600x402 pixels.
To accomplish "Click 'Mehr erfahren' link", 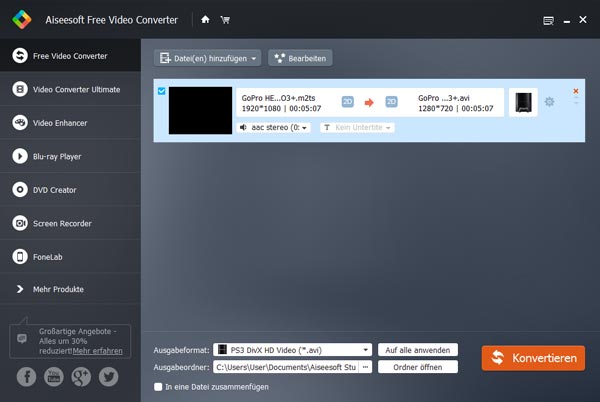I will pyautogui.click(x=98, y=351).
